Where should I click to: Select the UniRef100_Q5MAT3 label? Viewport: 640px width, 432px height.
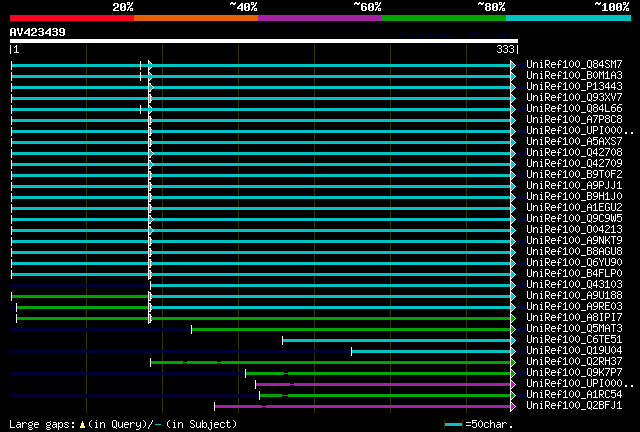(x=574, y=329)
